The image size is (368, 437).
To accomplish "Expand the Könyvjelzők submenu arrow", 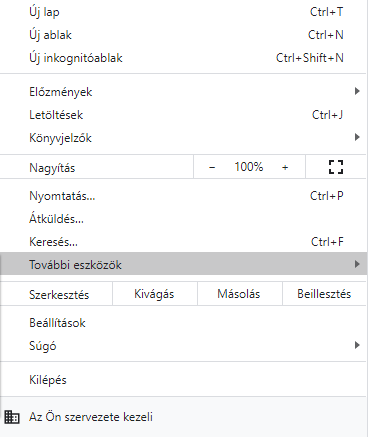I will point(357,137).
